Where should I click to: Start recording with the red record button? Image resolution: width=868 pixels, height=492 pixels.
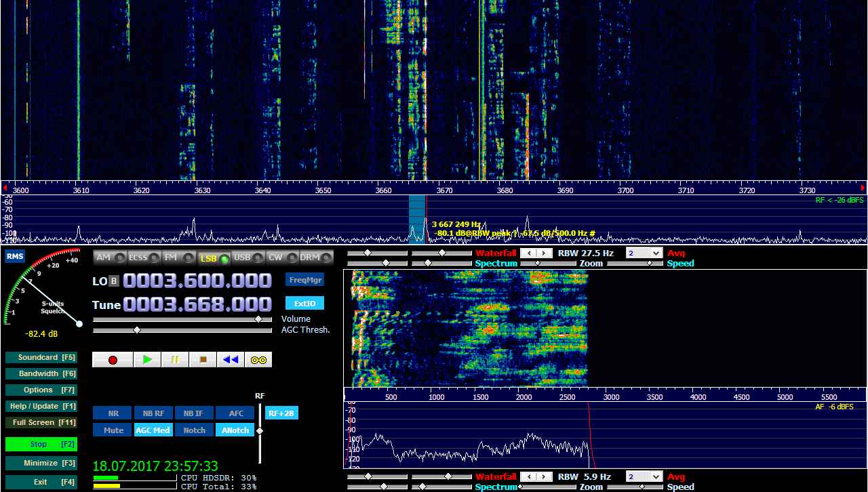(x=113, y=360)
